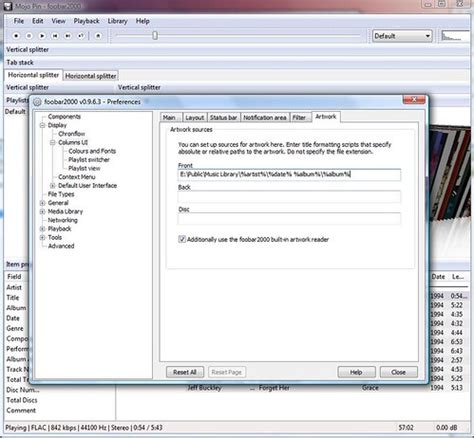Click the Date column header in playlist
Viewport: 474px width, 438px height.
tap(438, 277)
